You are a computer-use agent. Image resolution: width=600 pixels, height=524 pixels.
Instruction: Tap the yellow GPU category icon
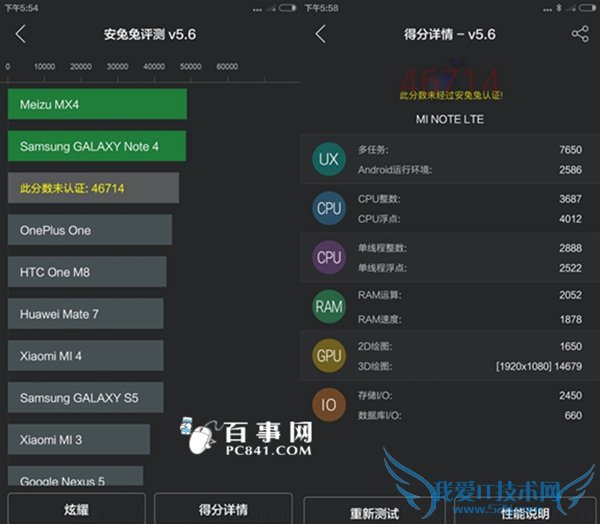click(x=329, y=356)
